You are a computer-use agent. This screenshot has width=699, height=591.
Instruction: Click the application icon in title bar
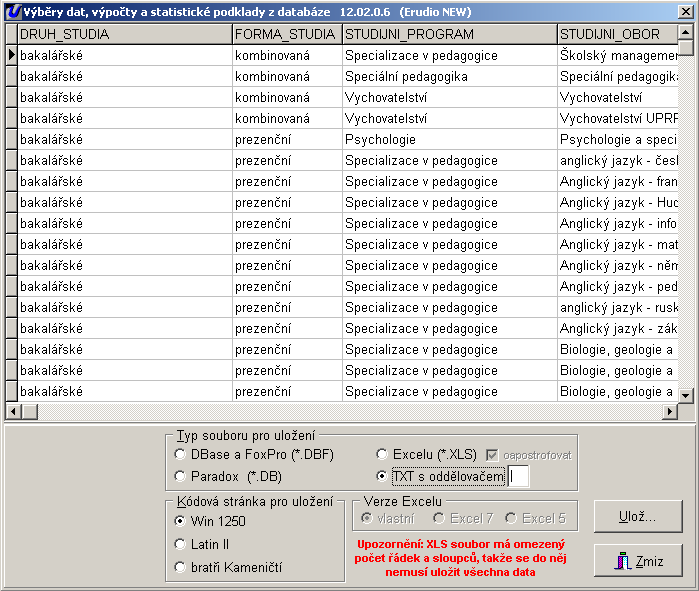coord(11,10)
